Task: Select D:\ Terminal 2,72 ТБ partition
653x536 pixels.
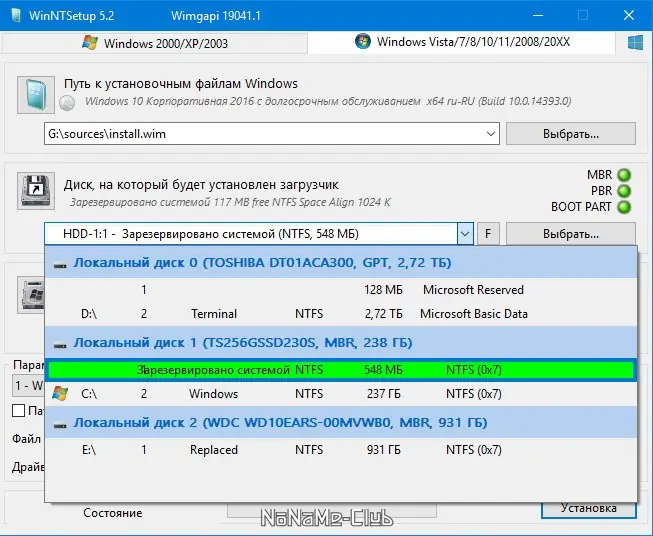Action: point(341,314)
